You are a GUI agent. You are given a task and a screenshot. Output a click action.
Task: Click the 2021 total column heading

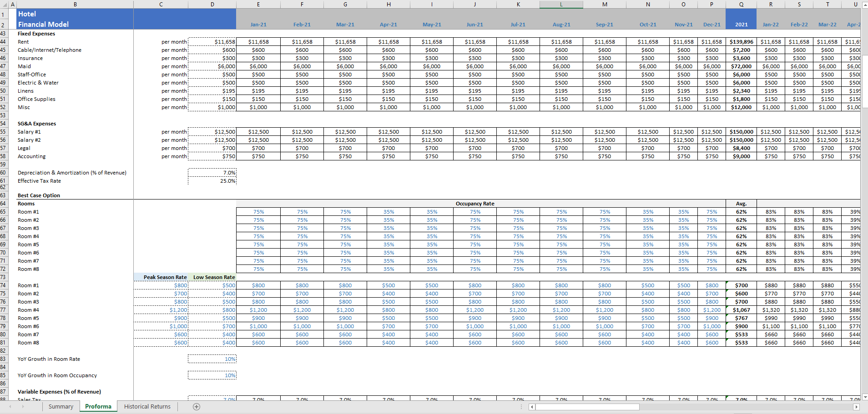741,25
